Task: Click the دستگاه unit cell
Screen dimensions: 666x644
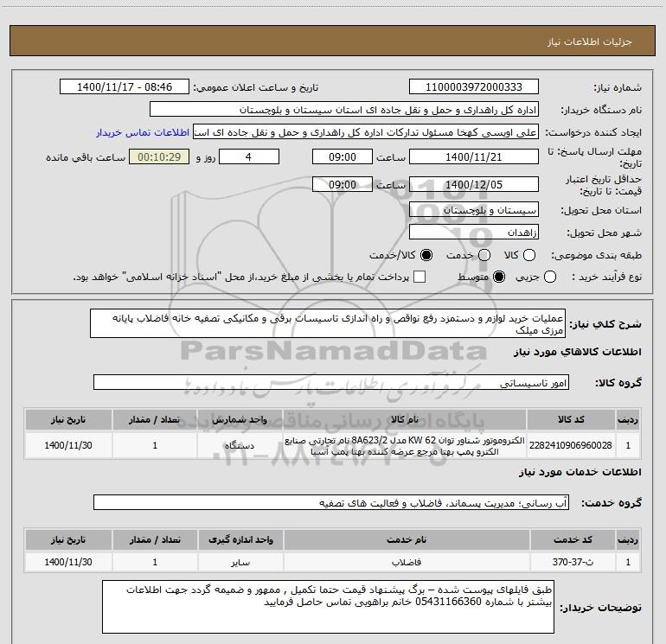Action: tap(240, 445)
